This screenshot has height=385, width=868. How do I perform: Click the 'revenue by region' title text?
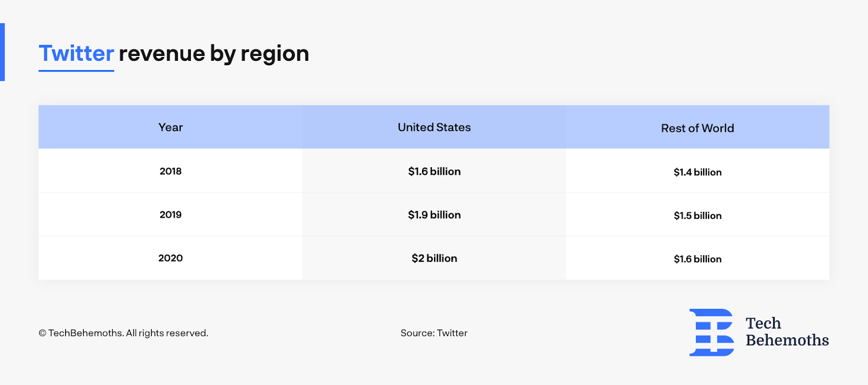(x=214, y=54)
